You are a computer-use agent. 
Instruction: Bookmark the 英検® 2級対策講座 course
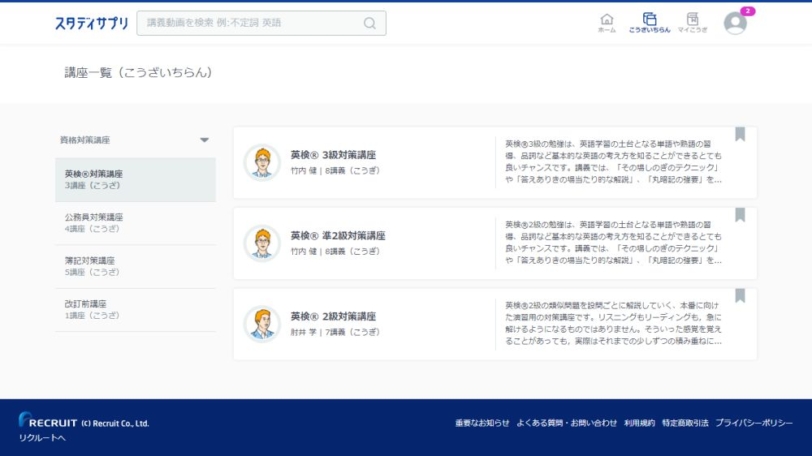pos(740,296)
